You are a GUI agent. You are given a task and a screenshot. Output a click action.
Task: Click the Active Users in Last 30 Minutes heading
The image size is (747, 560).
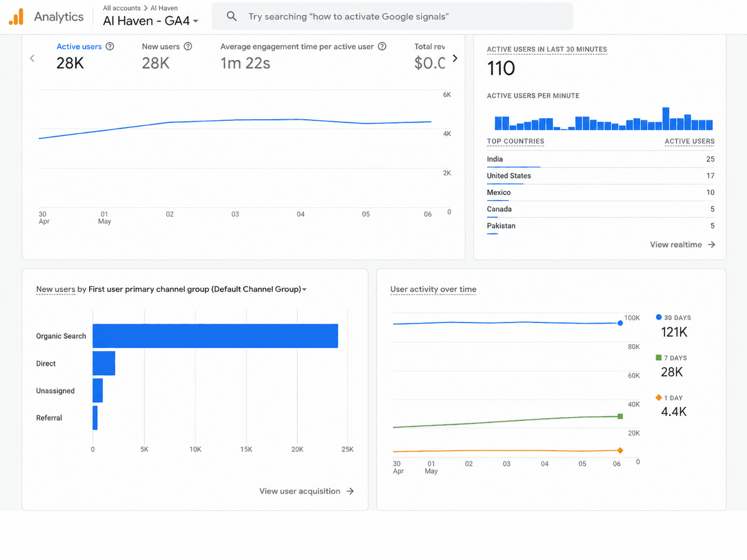[547, 50]
